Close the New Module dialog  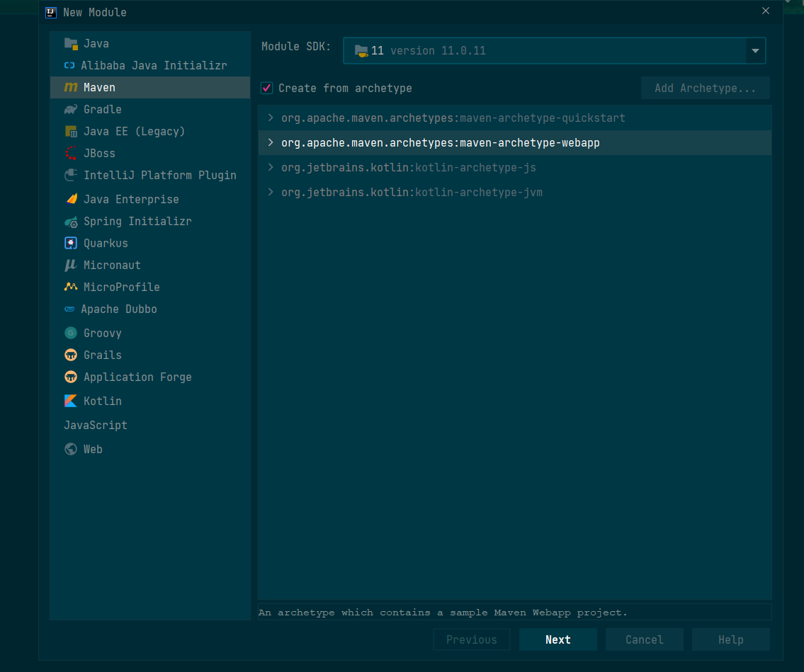[x=766, y=11]
